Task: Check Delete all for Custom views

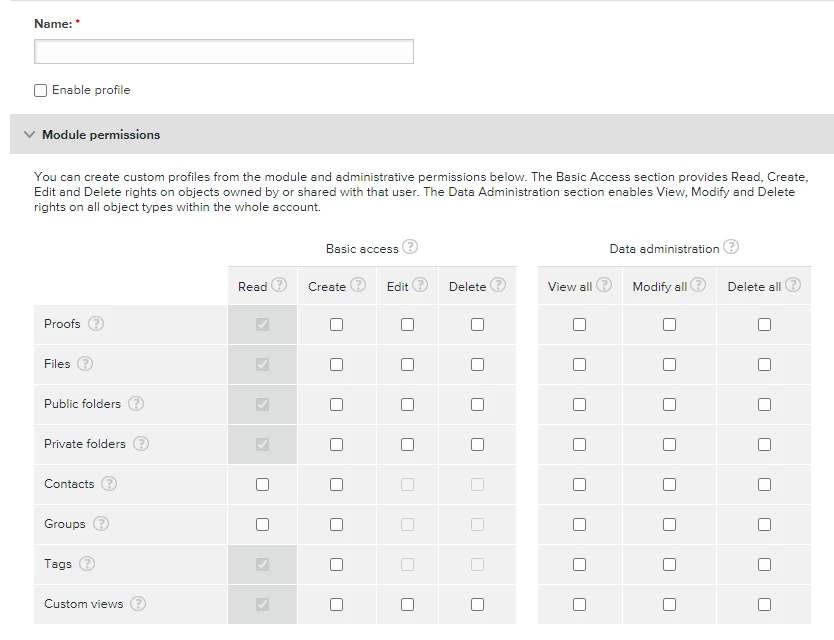Action: tap(764, 604)
